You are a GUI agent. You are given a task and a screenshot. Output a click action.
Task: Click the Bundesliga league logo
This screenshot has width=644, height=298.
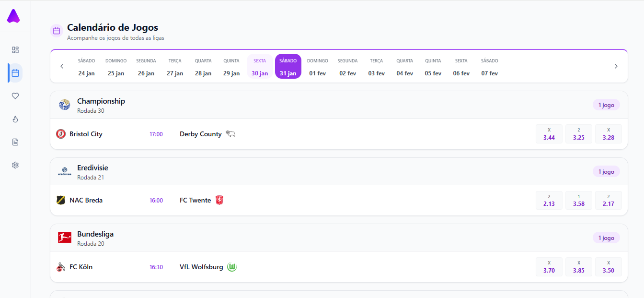[x=65, y=237]
